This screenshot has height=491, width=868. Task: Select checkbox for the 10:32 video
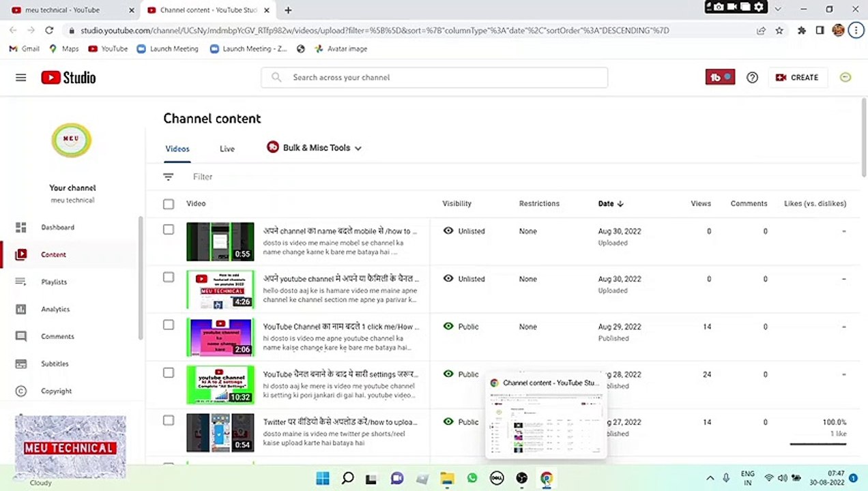169,372
